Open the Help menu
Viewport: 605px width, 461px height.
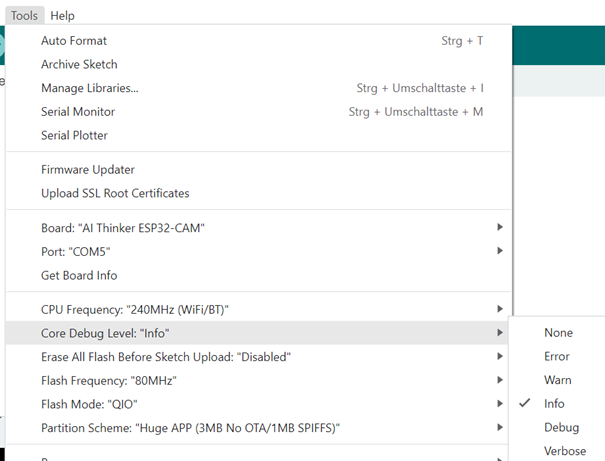pos(62,15)
